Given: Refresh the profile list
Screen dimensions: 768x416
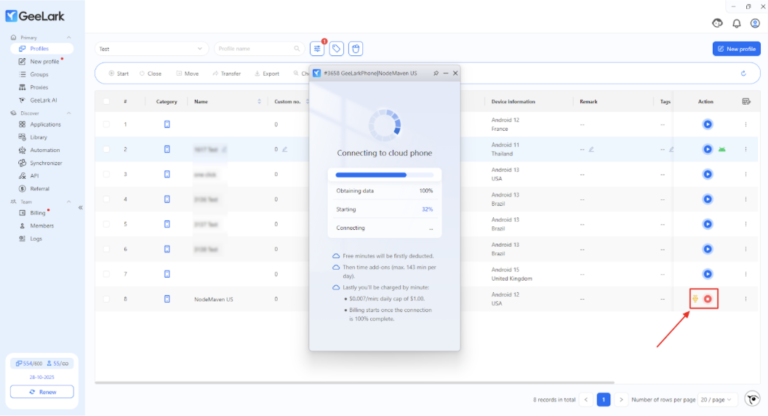Looking at the screenshot, I should tap(743, 73).
